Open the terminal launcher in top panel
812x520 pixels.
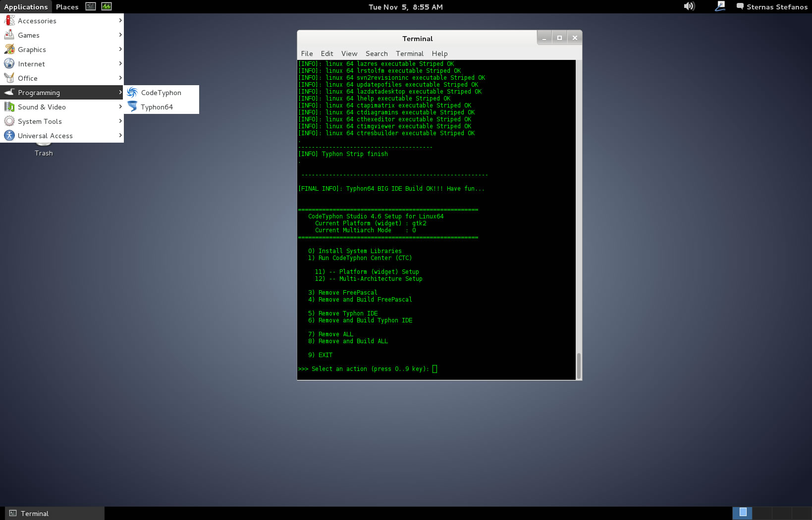click(91, 6)
